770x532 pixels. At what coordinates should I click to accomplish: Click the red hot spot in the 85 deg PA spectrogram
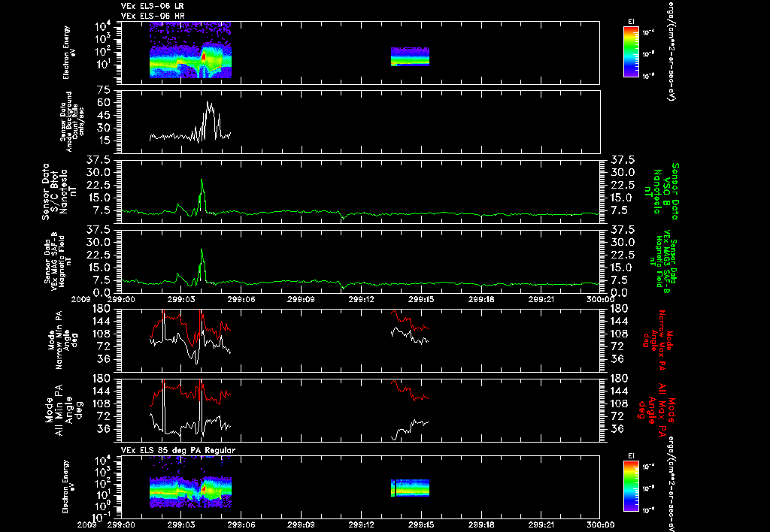point(204,488)
